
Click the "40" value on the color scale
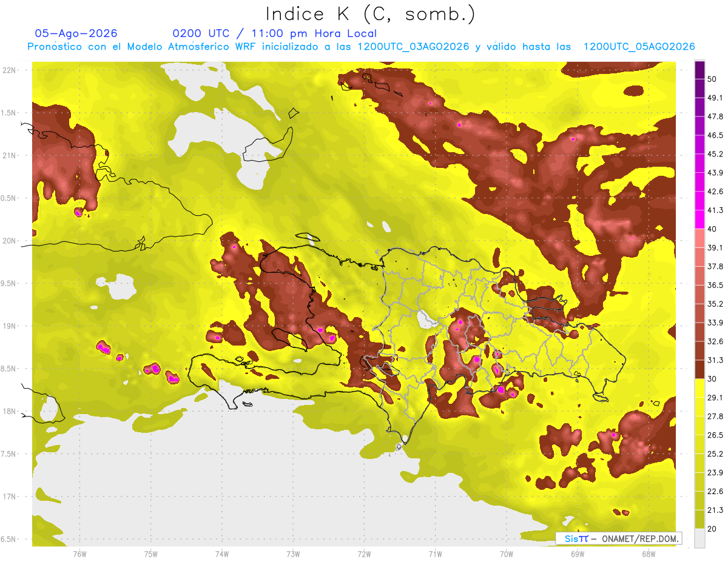[712, 229]
